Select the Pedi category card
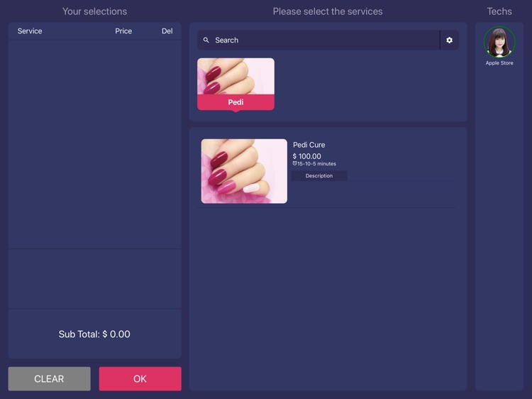532x399 pixels. tap(235, 84)
